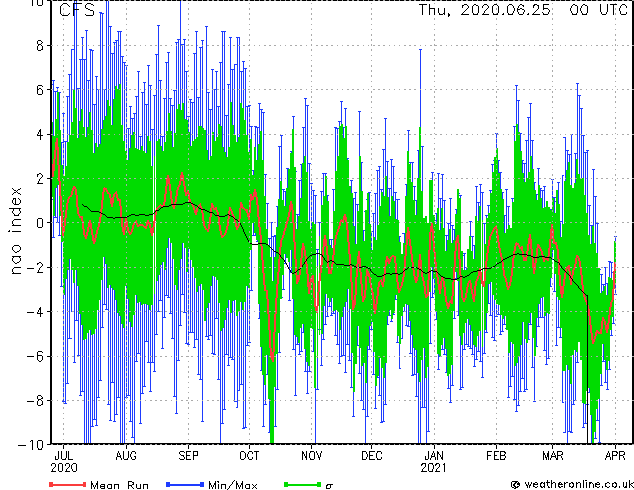Click the red Mean Run legend line
This screenshot has height=490, width=634.
[68, 484]
